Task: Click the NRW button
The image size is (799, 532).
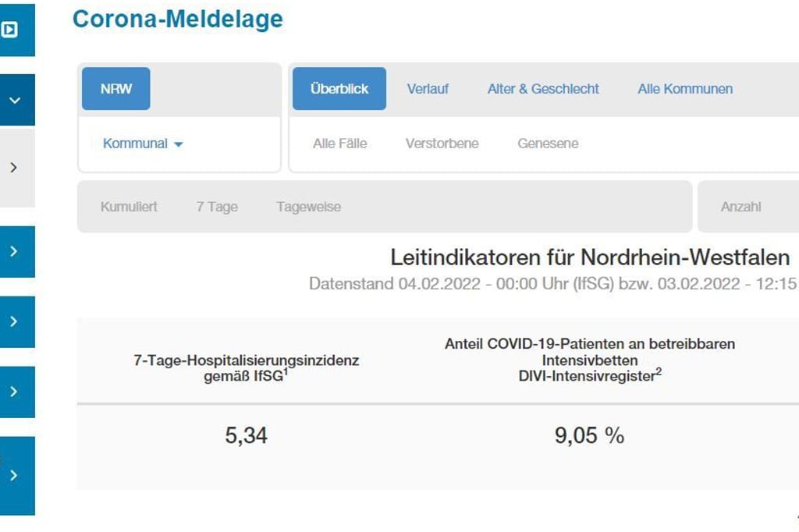Action: 115,88
